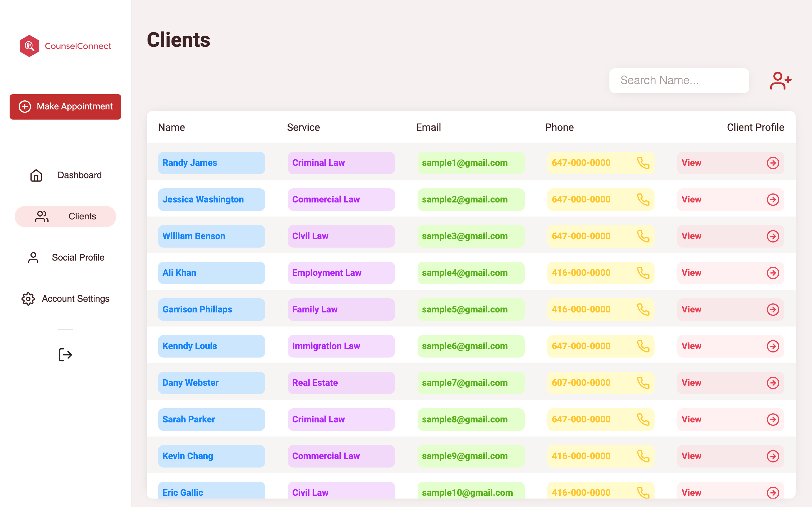Click the Randy James name cell
This screenshot has width=812, height=507.
tap(211, 163)
